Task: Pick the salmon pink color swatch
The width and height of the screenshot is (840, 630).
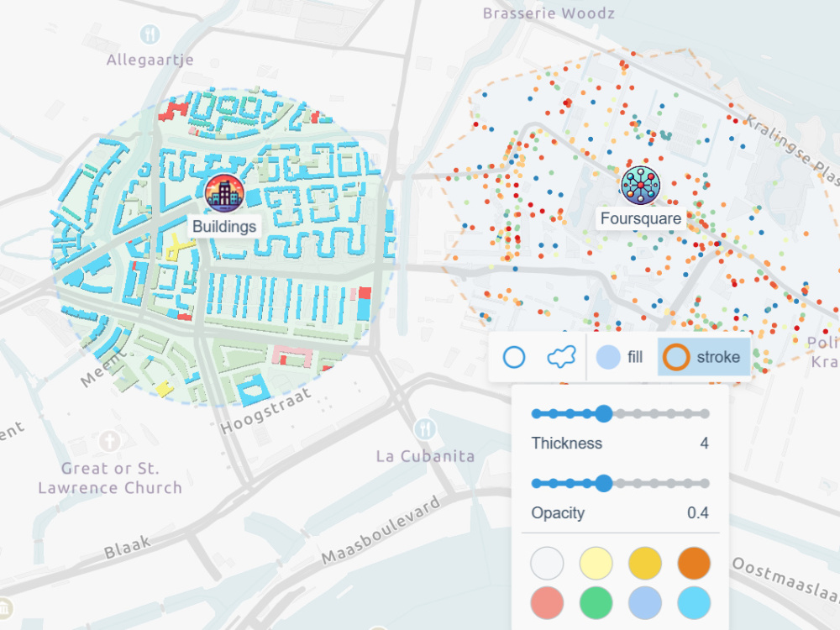Action: point(547,602)
